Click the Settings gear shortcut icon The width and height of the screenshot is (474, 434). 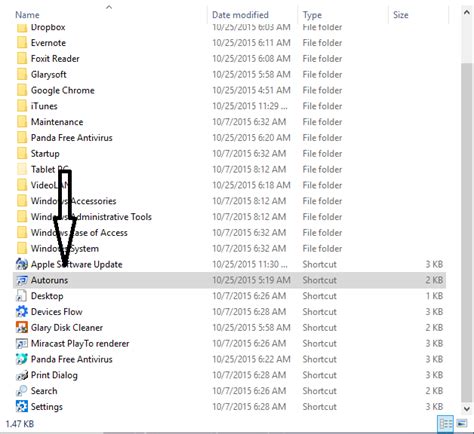(x=22, y=407)
